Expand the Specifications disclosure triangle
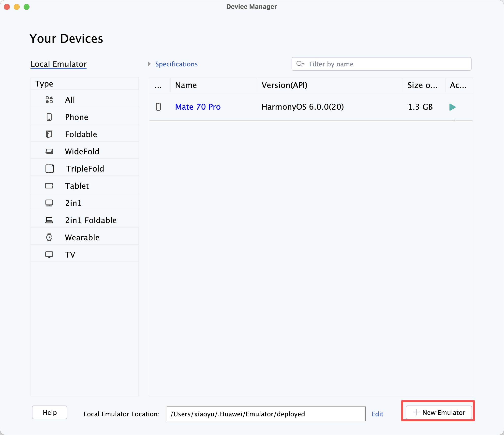 pos(149,64)
